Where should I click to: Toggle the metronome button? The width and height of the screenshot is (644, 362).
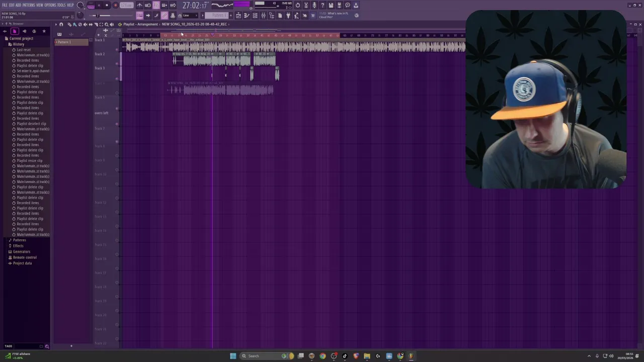(x=139, y=5)
